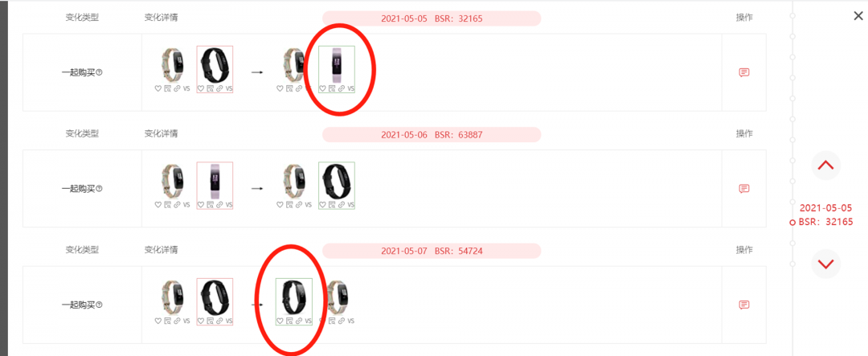Open detail search under first beige band, 2021-05-05 row
Viewport: 868px width, 356px height.
coord(167,88)
